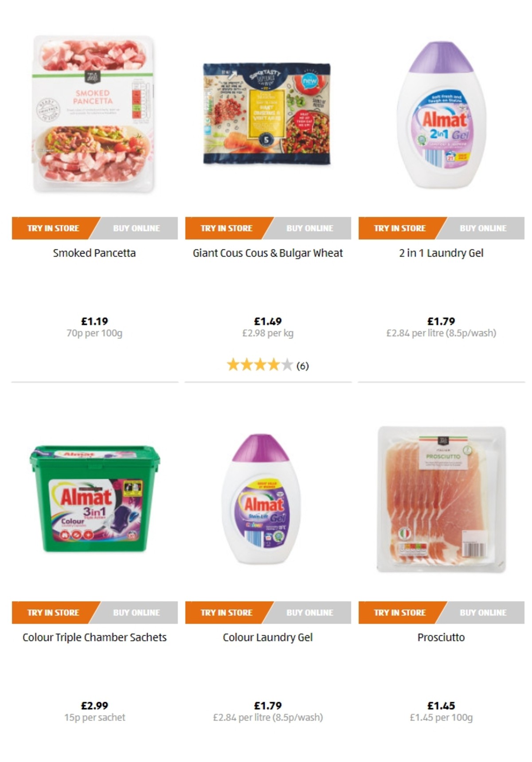Open the Giant Cous Cous & Bulgar Wheat link

coord(268,253)
